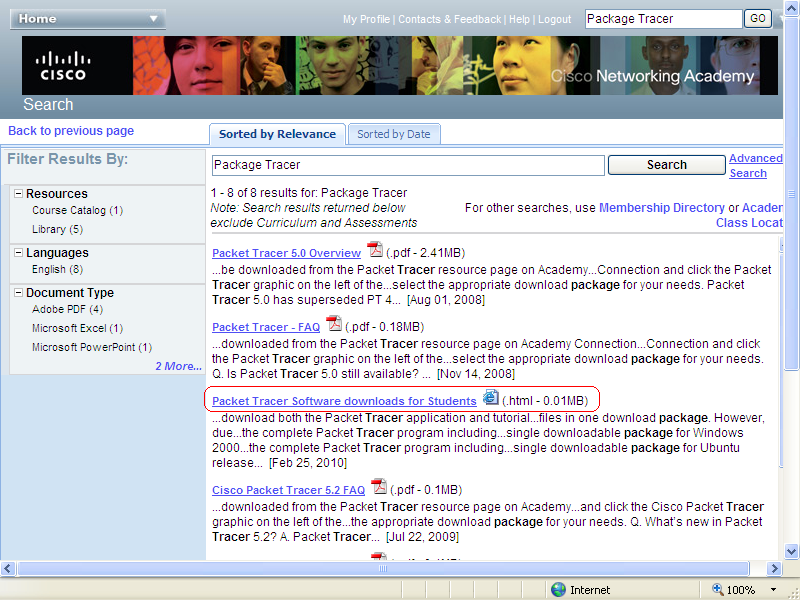Image resolution: width=800 pixels, height=600 pixels.
Task: Click HTML icon beside Software downloads for Students
Action: (x=491, y=397)
